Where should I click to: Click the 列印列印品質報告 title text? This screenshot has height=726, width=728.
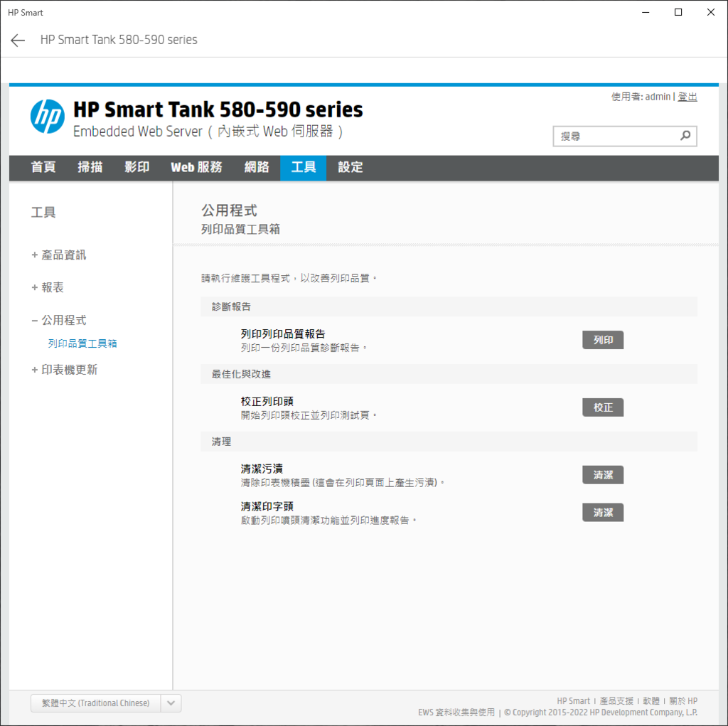[283, 334]
